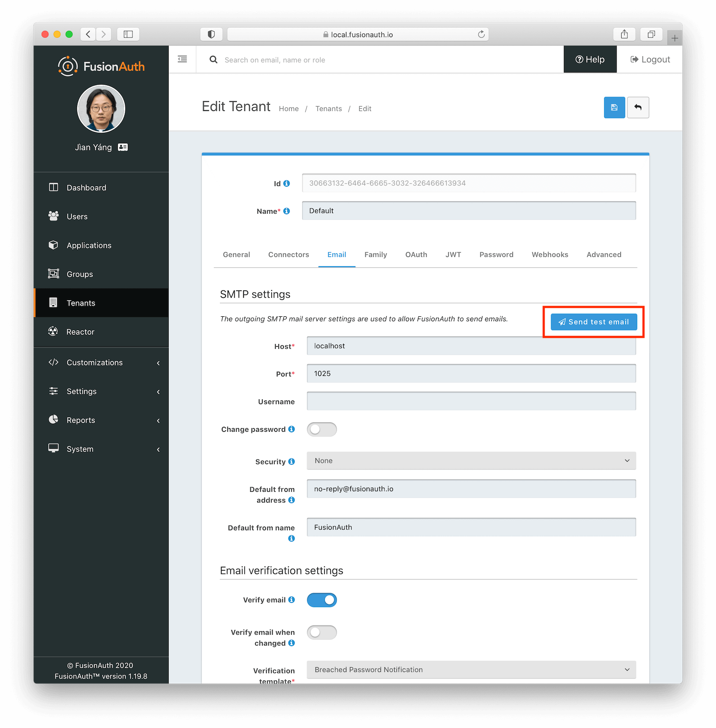Follow the Tenants breadcrumb link
This screenshot has width=716, height=728.
click(328, 109)
